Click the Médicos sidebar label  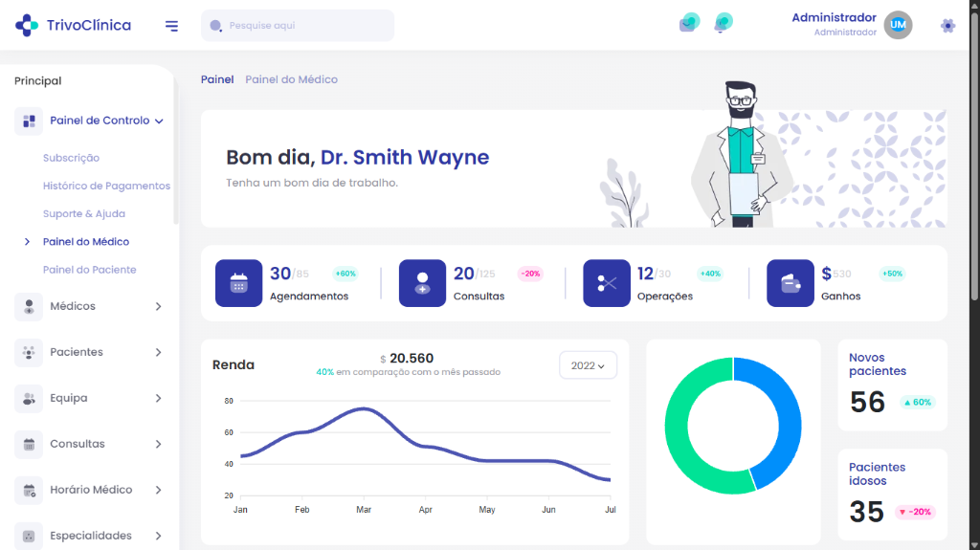point(73,306)
